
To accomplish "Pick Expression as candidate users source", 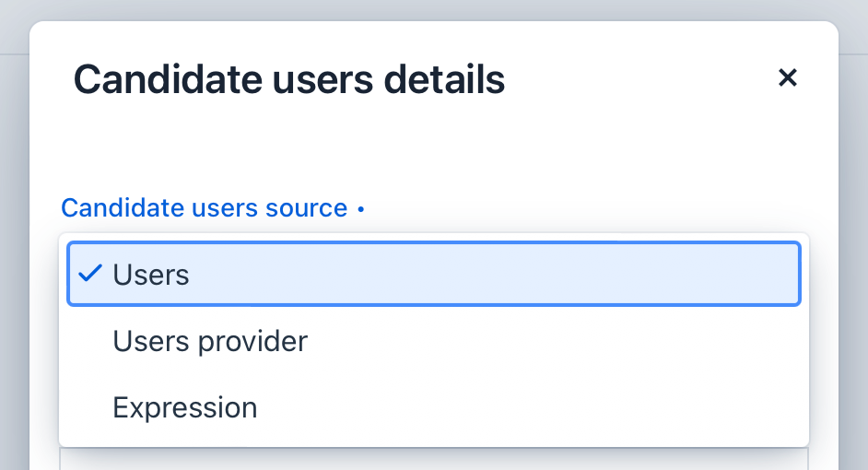I will click(184, 407).
